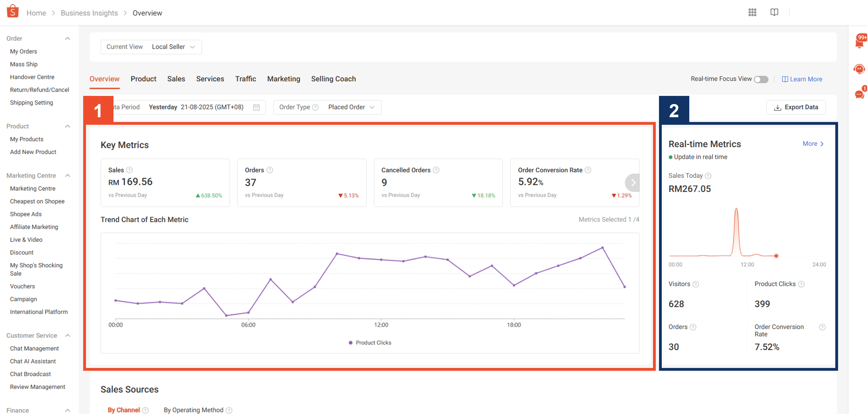The width and height of the screenshot is (868, 414).
Task: Open the apps grid menu icon
Action: [752, 13]
